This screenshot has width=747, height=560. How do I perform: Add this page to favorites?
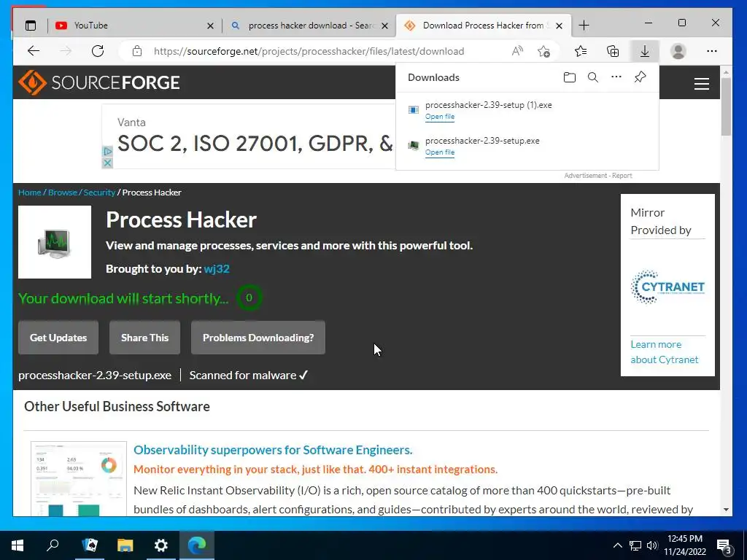click(543, 51)
